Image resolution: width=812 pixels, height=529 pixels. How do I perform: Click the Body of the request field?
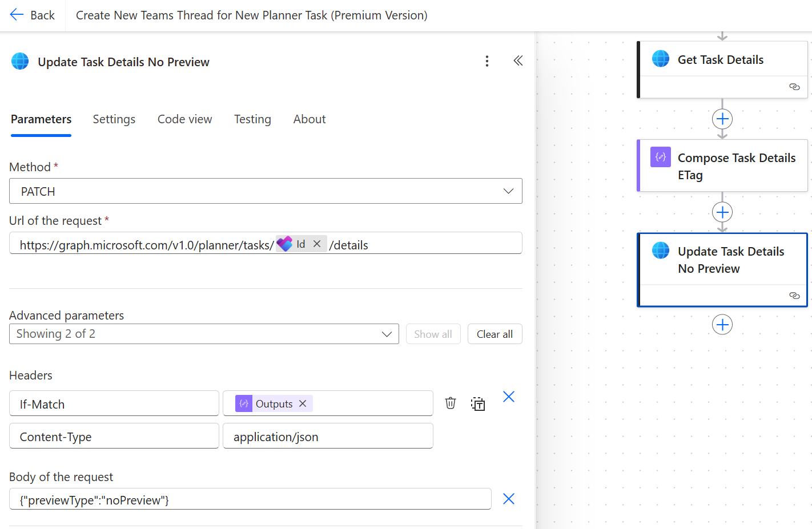(x=250, y=499)
